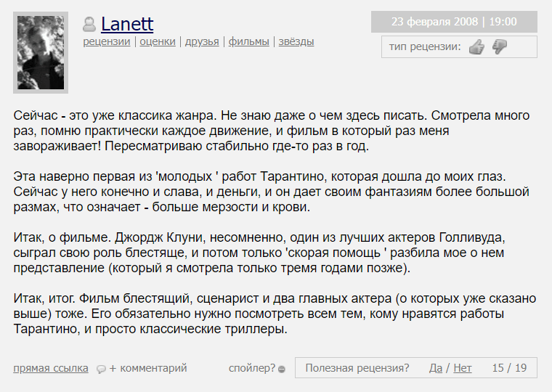Vote Нет for useful review
This screenshot has width=552, height=392.
point(462,368)
